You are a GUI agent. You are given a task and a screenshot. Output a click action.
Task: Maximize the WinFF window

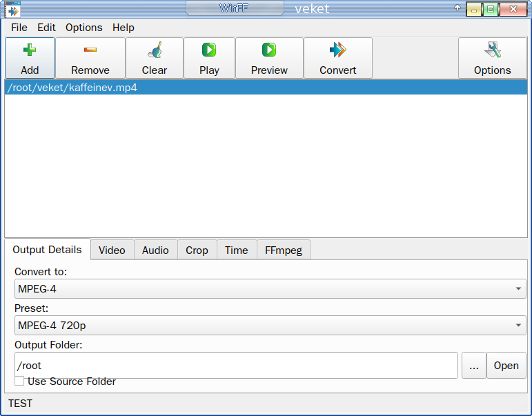coord(491,9)
